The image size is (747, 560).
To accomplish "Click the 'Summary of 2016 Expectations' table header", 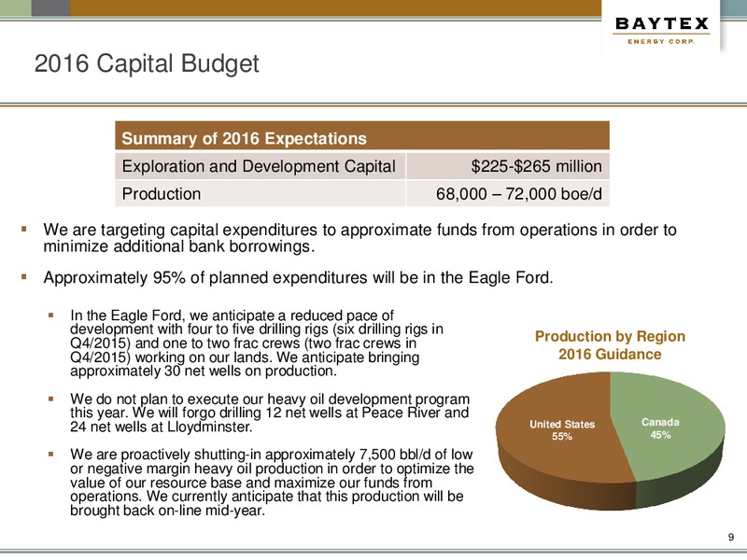I will click(362, 136).
